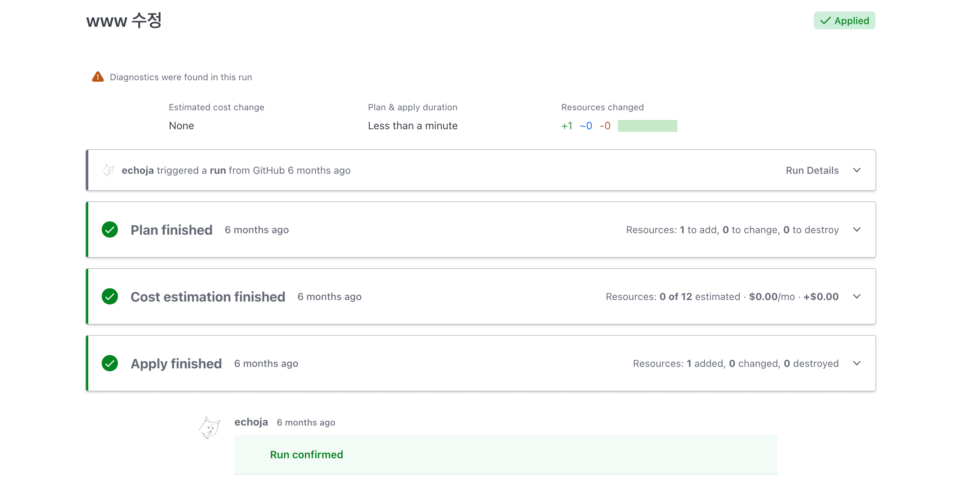Expand the Apply finished section chevron
Viewport: 980px width, 482px height.
point(857,363)
